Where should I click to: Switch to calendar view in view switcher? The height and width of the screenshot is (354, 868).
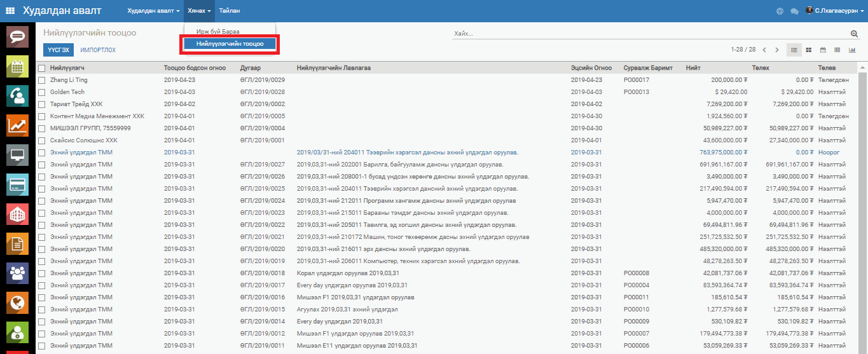[x=823, y=50]
